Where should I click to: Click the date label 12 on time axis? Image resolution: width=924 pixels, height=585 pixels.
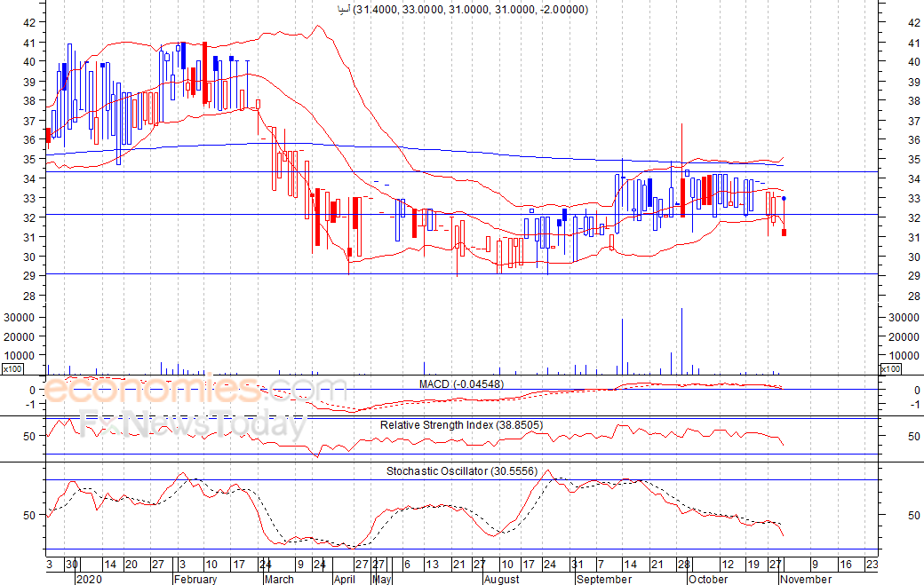(728, 565)
